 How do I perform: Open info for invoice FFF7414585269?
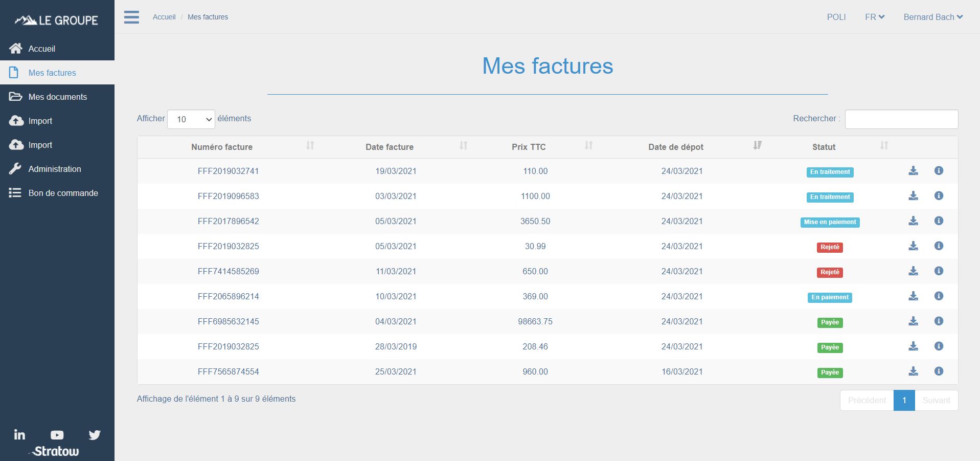939,271
